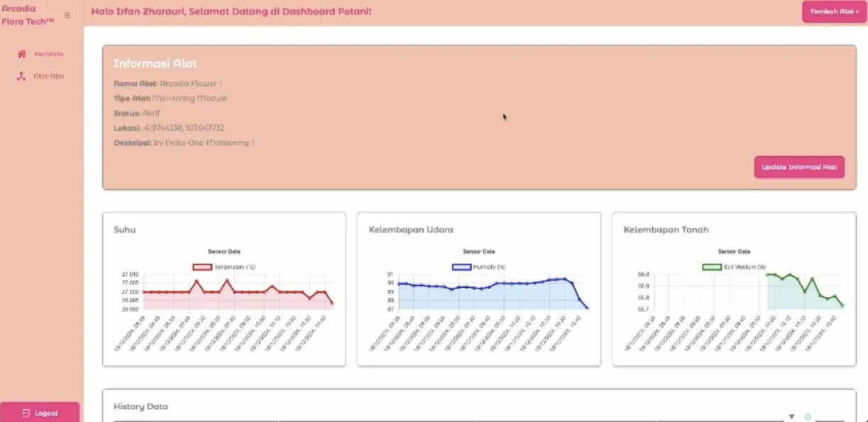Click the home icon beside Beranda
This screenshot has height=422, width=868.
click(22, 54)
